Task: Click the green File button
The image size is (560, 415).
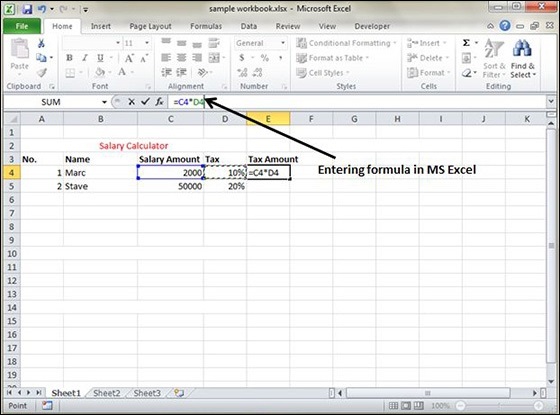Action: click(x=22, y=26)
